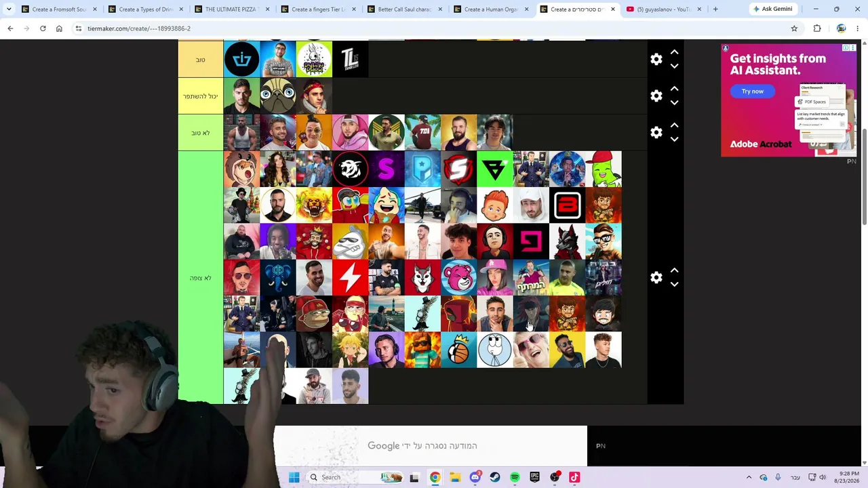Open the browser tab search dropdown

click(x=9, y=9)
